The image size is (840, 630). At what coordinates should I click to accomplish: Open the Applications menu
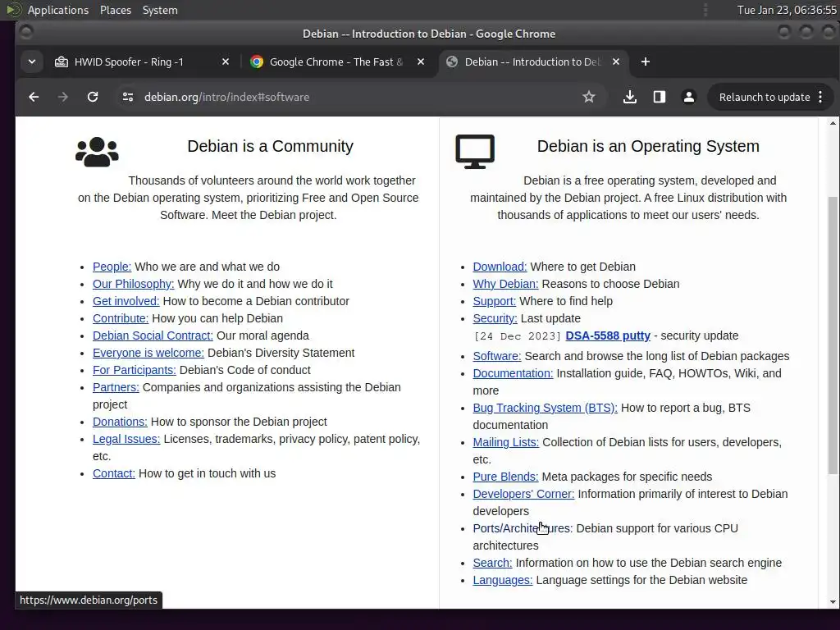click(x=58, y=10)
